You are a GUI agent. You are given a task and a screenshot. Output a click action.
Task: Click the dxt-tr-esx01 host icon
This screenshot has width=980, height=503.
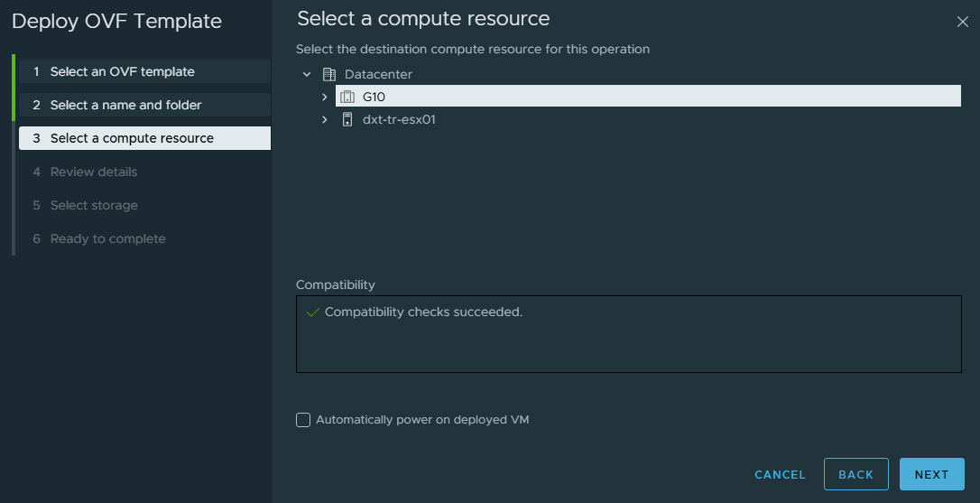pos(347,119)
